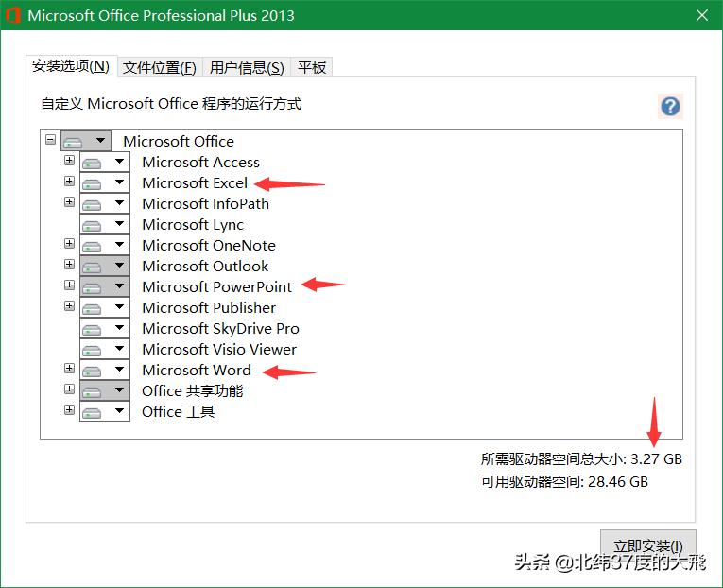
Task: Open install option dropdown for Microsoft Outlook
Action: [x=105, y=266]
